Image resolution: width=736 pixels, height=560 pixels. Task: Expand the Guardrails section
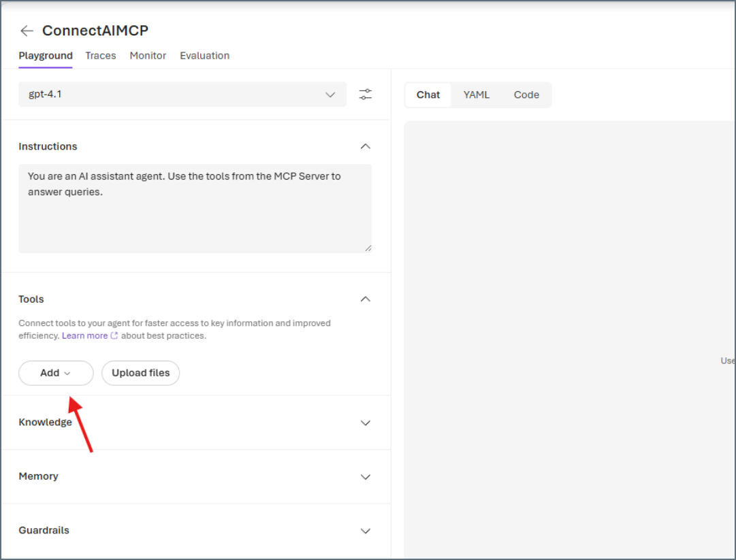click(x=365, y=531)
